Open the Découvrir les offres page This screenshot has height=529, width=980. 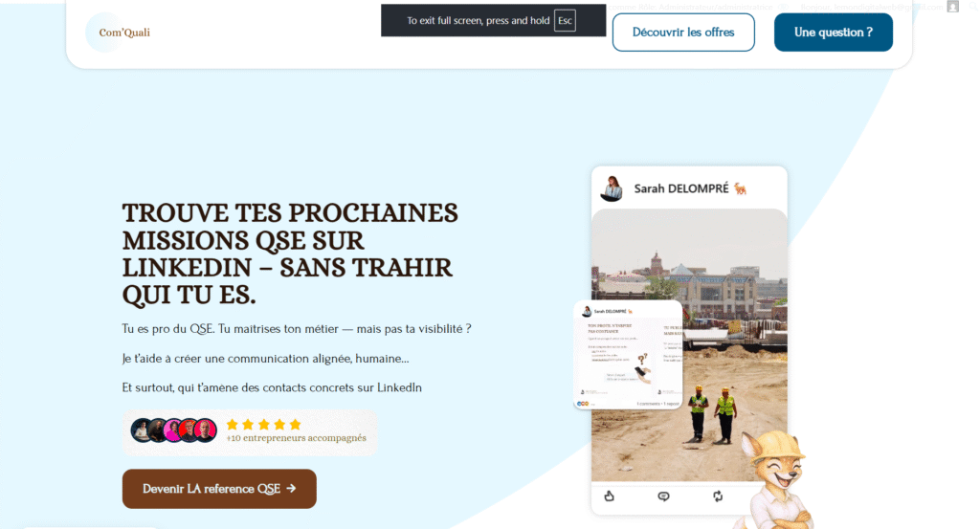(x=682, y=33)
